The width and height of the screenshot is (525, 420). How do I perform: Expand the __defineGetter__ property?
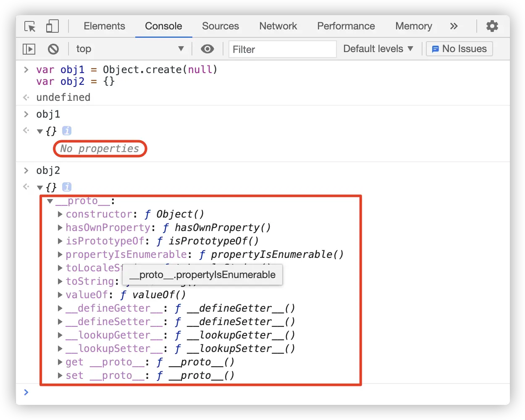[60, 308]
